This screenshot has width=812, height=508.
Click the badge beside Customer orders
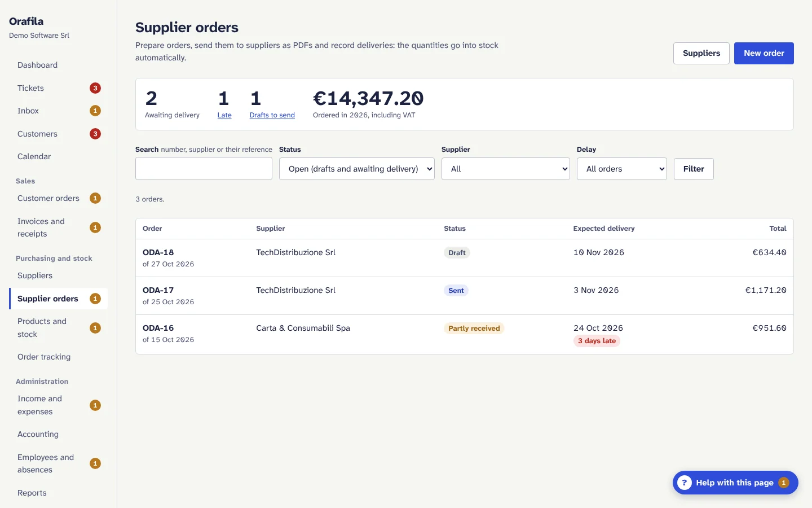pos(95,198)
